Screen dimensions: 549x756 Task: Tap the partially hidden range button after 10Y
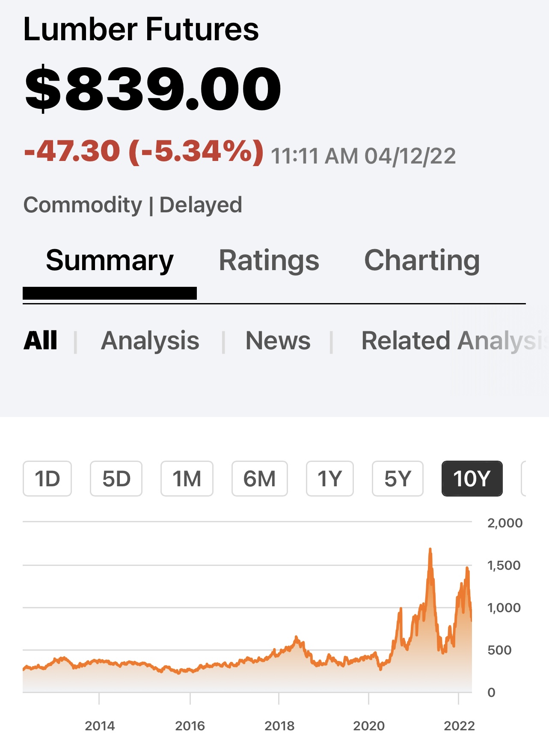tap(523, 479)
